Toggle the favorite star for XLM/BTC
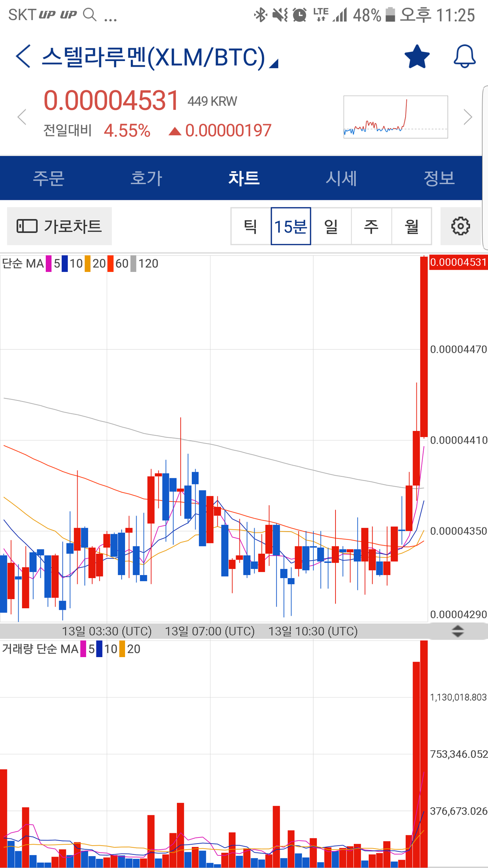This screenshot has width=488, height=868. pos(417,57)
